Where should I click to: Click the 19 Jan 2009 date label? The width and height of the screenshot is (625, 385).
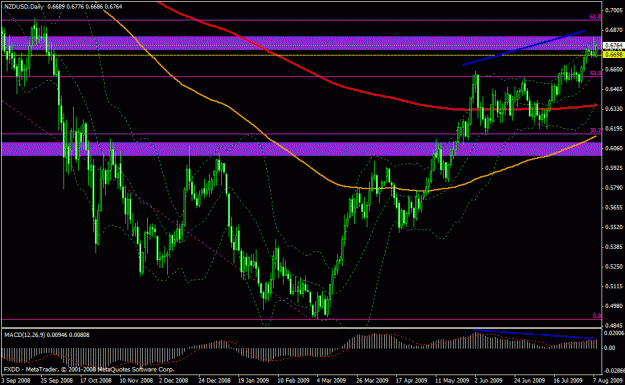point(254,381)
